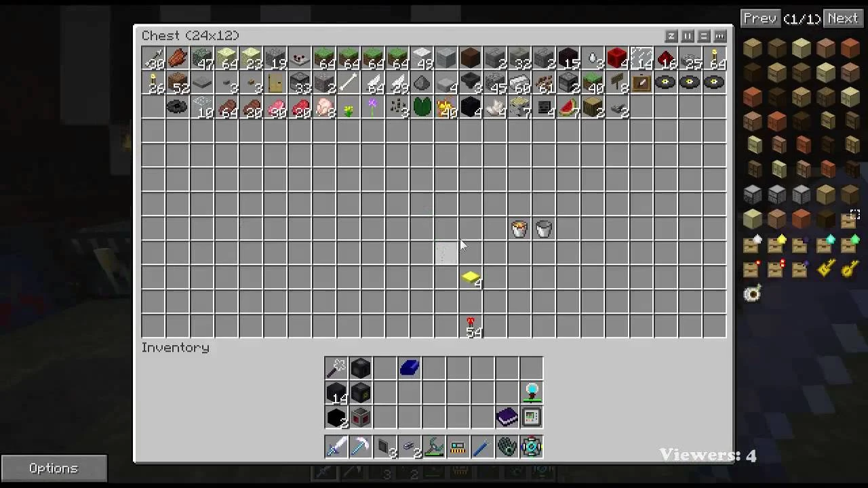This screenshot has height=488, width=868.
Task: Click the vertical-bars sort button on chest
Action: point(688,36)
